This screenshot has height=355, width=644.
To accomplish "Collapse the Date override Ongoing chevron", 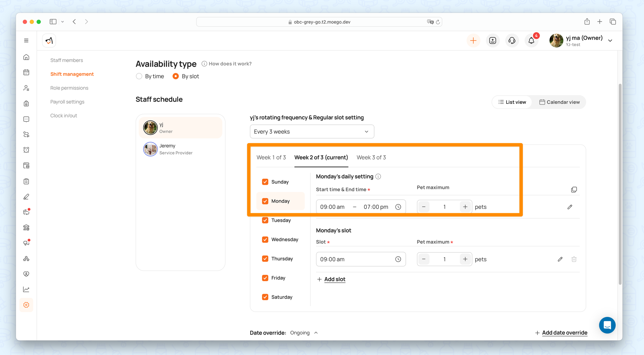I will coord(316,333).
